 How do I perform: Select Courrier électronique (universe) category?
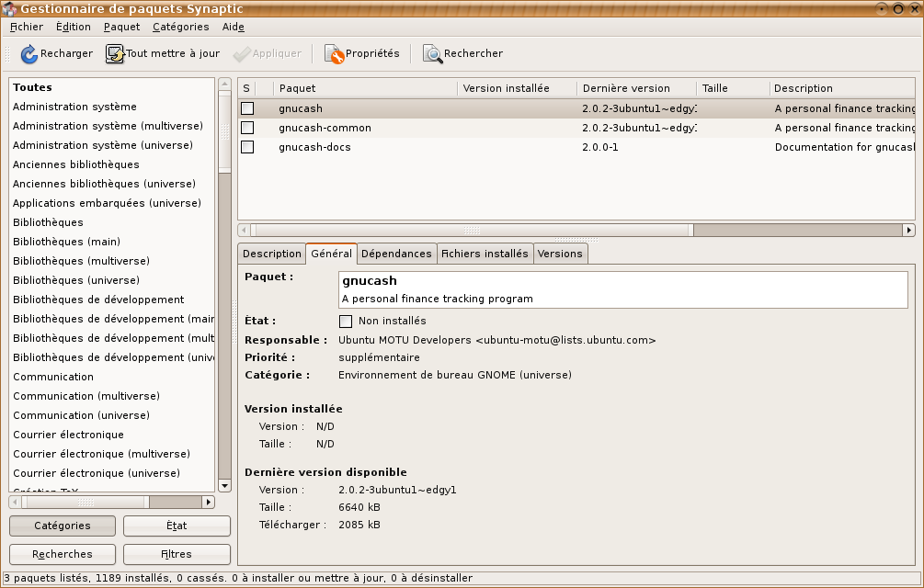point(112,473)
